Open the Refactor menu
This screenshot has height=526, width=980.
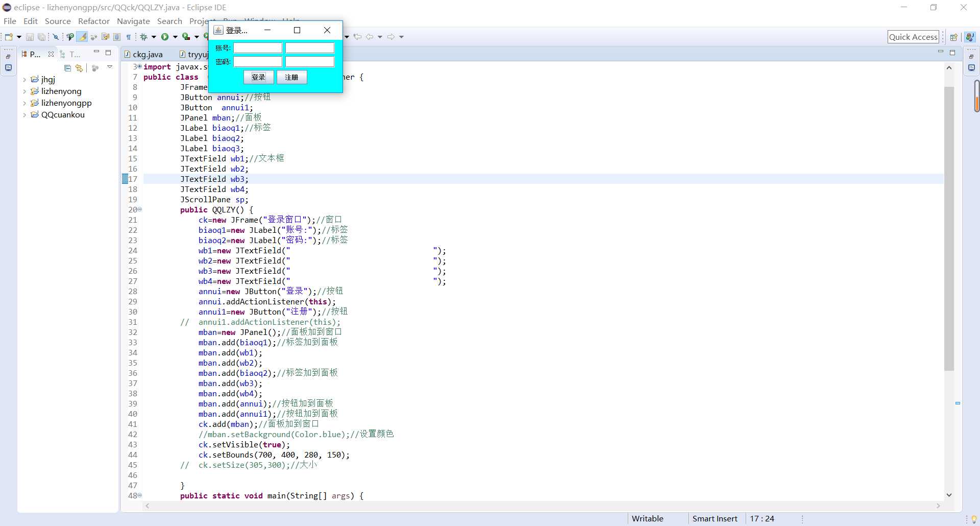(x=94, y=21)
